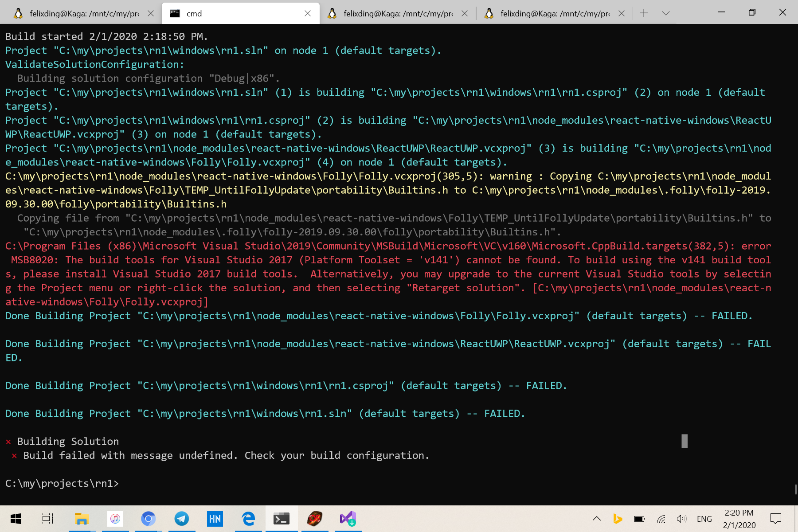798x532 pixels.
Task: Open File Explorer from the taskbar
Action: coord(82,518)
